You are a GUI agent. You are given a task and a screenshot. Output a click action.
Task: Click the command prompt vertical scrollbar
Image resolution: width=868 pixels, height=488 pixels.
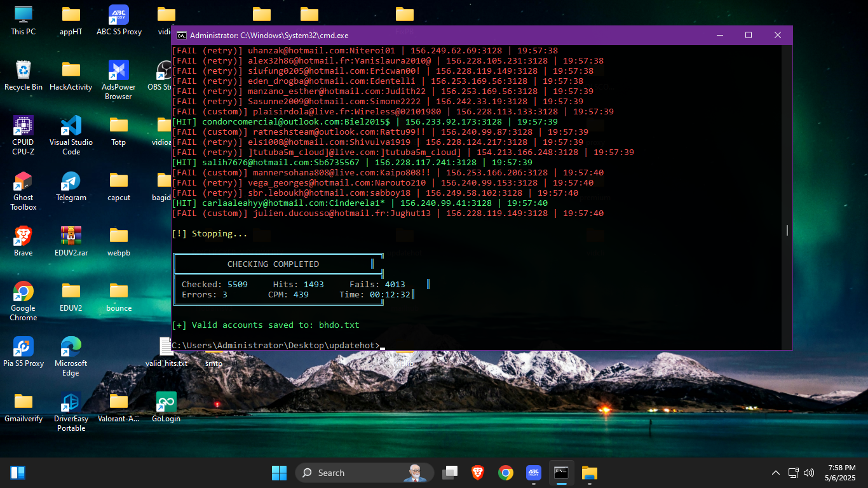pyautogui.click(x=787, y=229)
